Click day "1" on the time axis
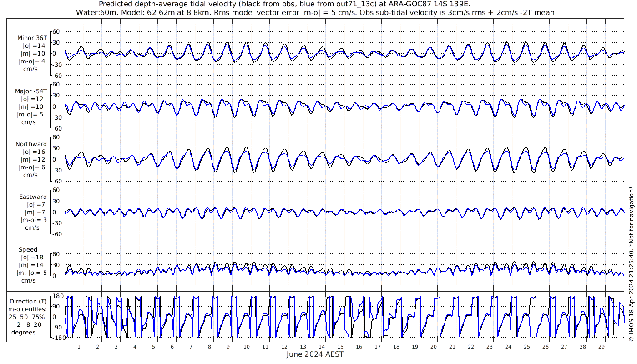Image resolution: width=637 pixels, height=364 pixels. tap(79, 347)
